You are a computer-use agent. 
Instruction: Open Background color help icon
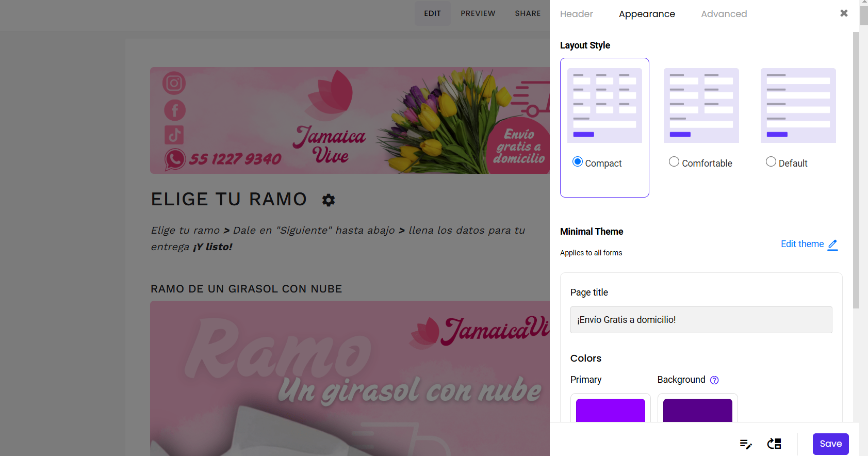pyautogui.click(x=714, y=380)
